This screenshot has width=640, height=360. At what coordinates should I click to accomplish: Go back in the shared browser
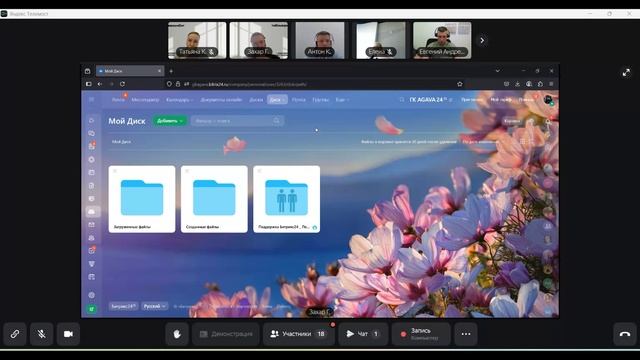100,84
